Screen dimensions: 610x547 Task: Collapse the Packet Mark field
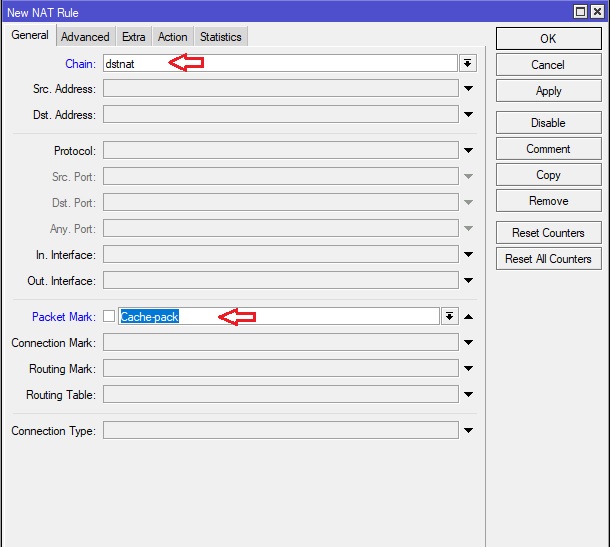tap(468, 317)
